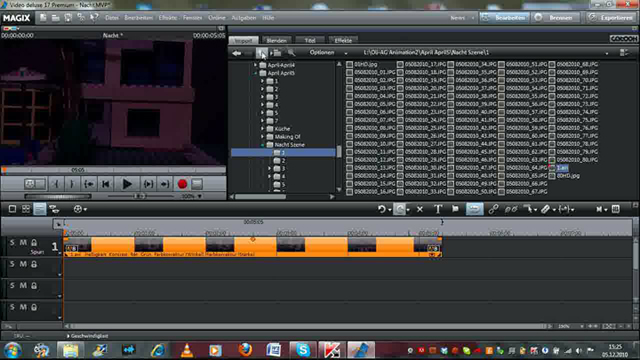This screenshot has height=360, width=640.
Task: Click jump to range end button
Action: coord(164,184)
